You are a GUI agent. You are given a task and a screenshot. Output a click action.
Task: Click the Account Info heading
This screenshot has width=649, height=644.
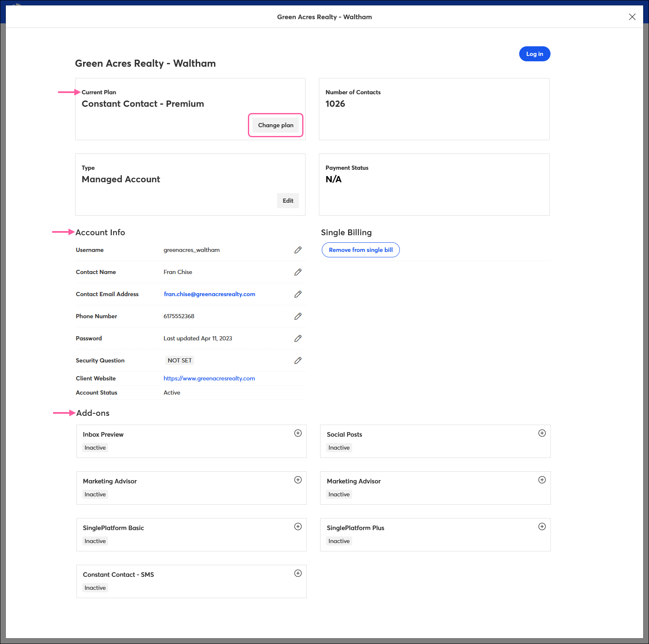pyautogui.click(x=100, y=232)
